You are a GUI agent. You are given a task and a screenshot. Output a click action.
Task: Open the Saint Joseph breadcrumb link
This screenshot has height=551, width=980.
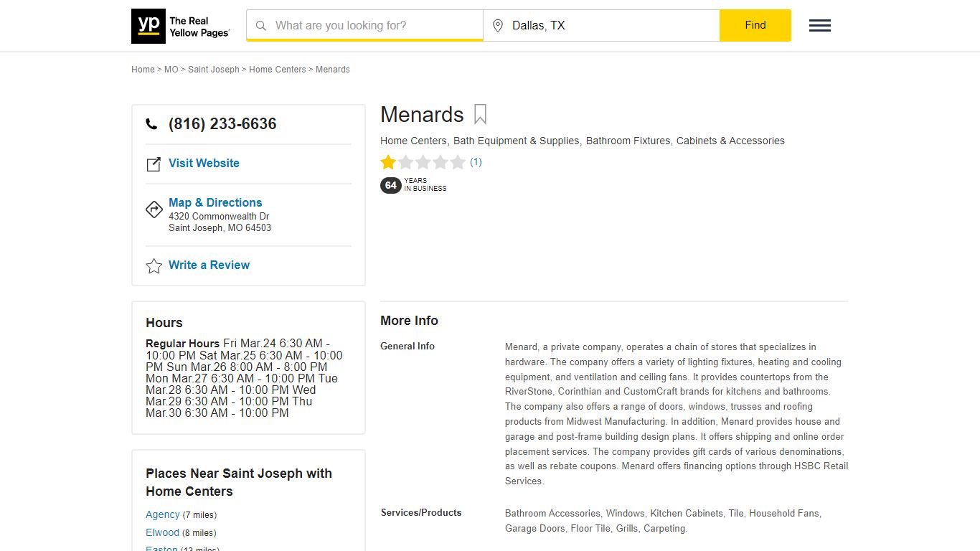[x=214, y=70]
